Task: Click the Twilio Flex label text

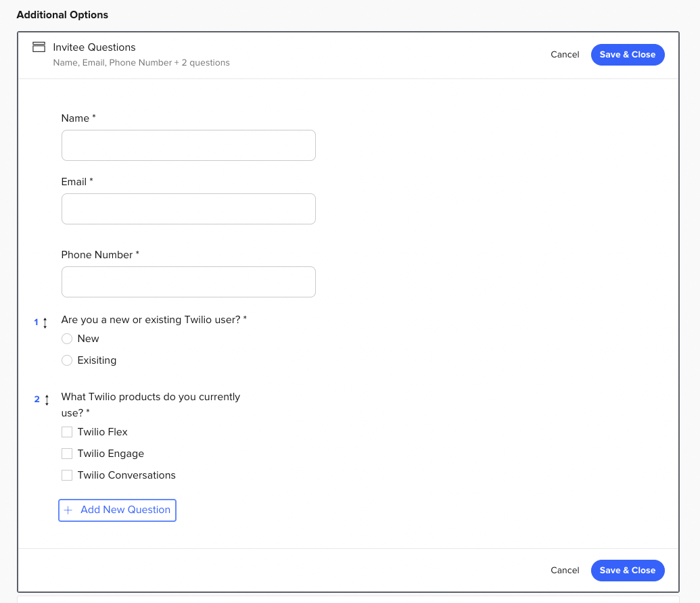Action: click(102, 432)
